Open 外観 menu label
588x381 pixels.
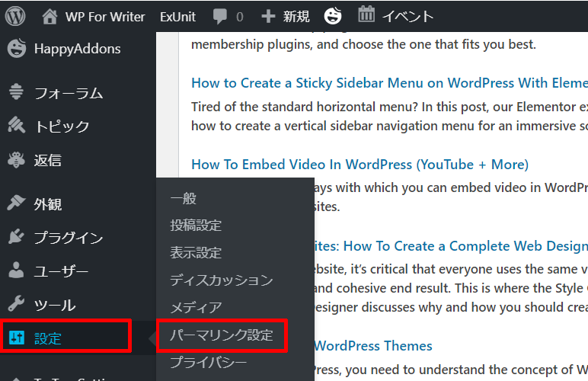coord(48,204)
